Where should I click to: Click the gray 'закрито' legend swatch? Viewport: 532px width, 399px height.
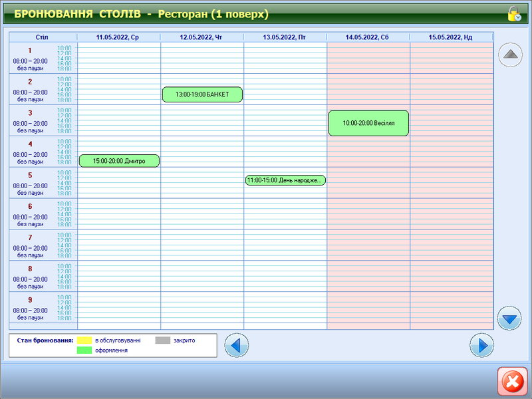163,340
